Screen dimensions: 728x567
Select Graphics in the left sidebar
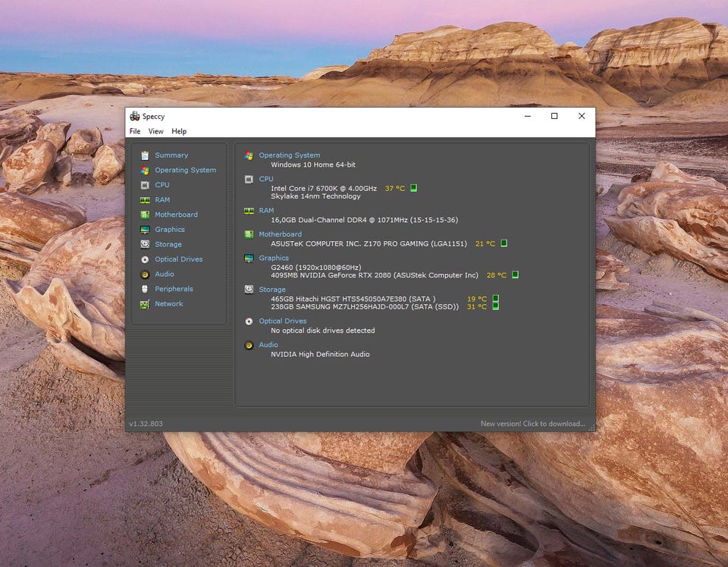(169, 230)
